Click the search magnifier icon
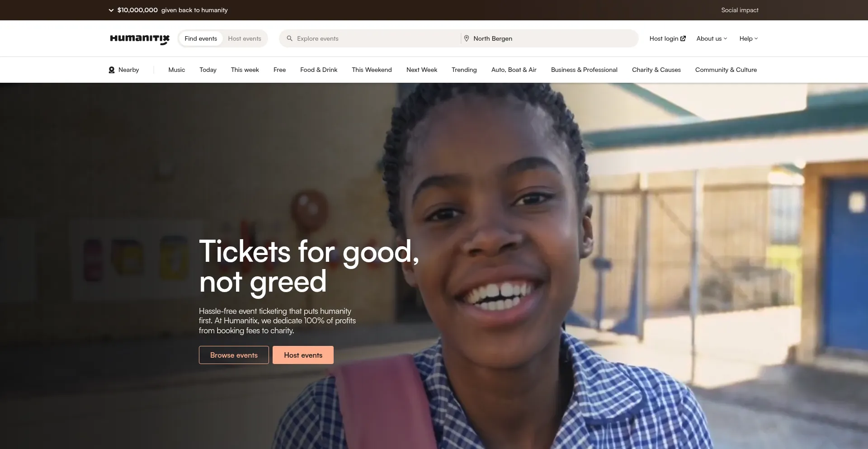 (290, 38)
